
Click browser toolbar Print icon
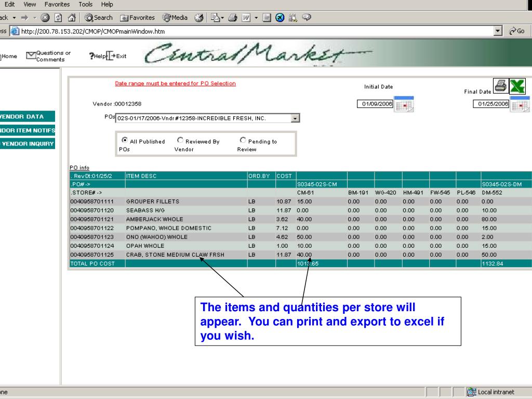(232, 17)
